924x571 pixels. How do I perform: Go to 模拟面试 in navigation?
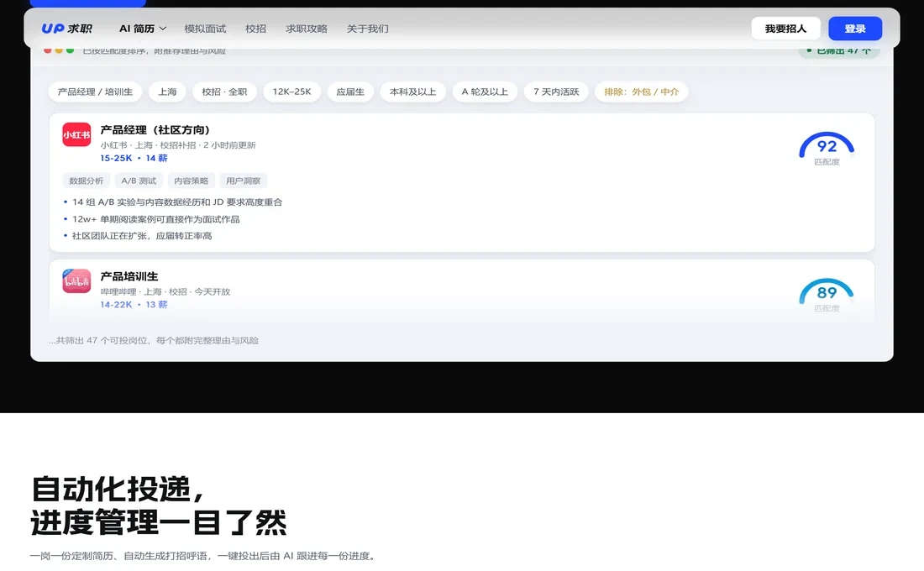205,29
